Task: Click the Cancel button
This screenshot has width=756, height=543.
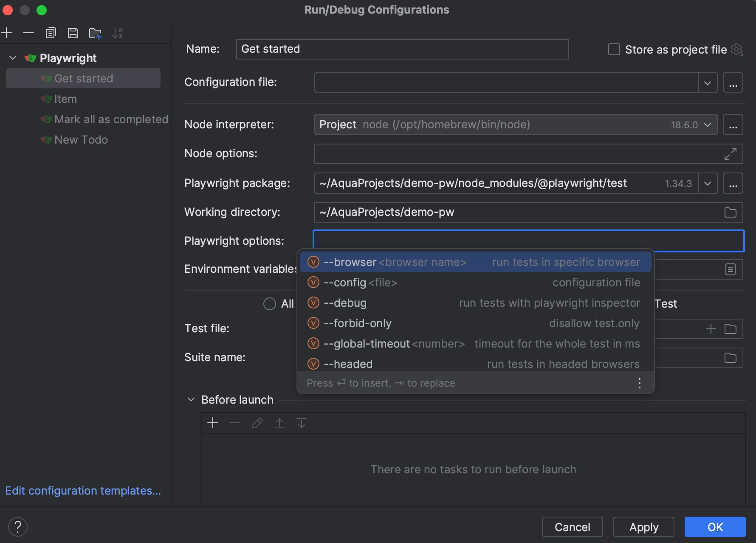Action: pos(572,527)
